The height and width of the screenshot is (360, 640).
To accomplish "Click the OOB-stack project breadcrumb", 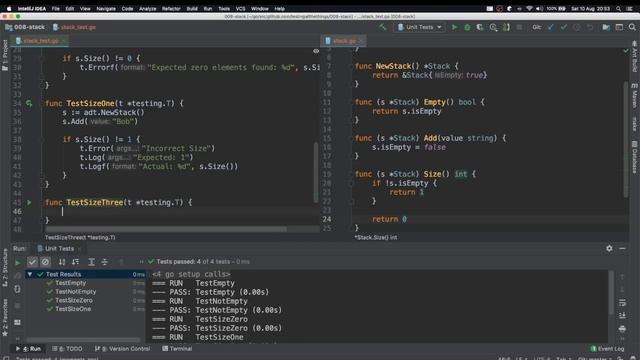I will point(25,27).
